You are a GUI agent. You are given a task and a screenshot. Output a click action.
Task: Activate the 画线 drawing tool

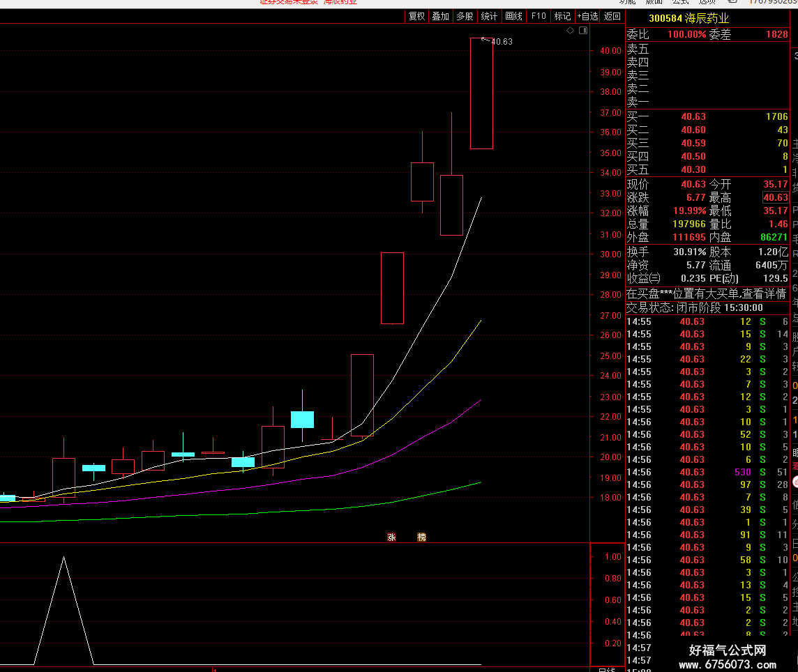(x=513, y=16)
